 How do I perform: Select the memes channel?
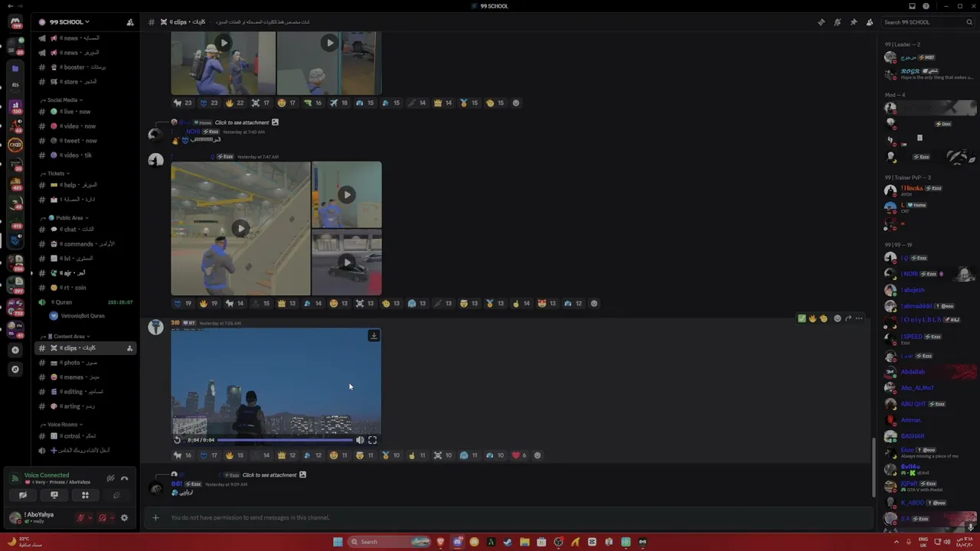tap(86, 377)
